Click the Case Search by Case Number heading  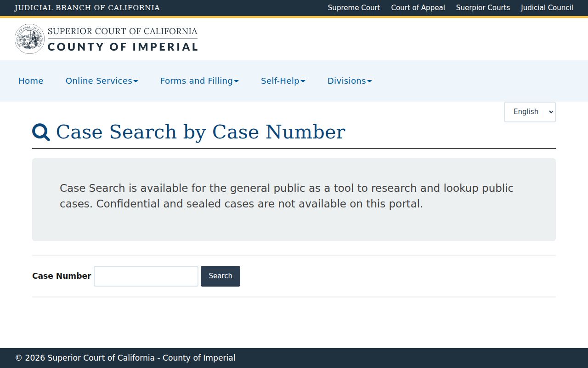[x=200, y=132]
